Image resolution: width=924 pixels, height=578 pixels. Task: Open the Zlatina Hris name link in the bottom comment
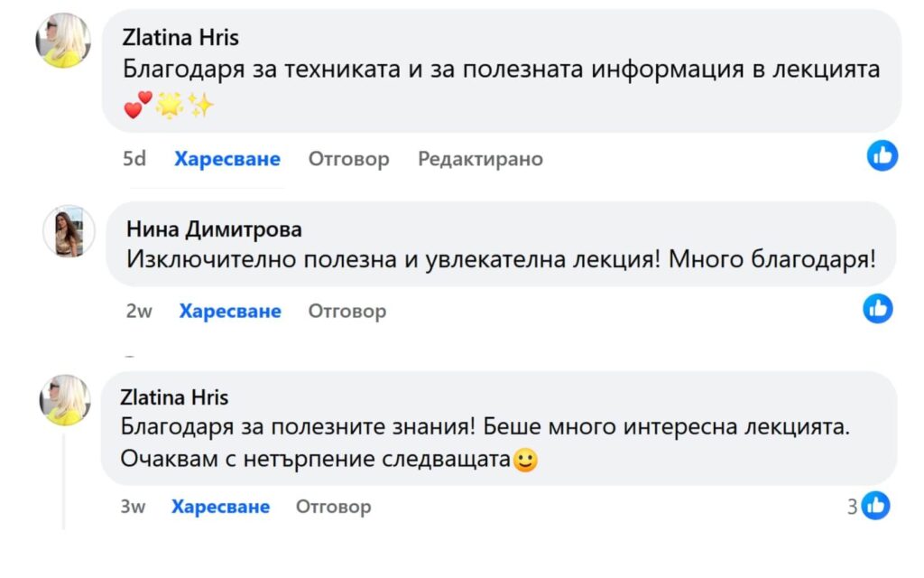click(174, 397)
